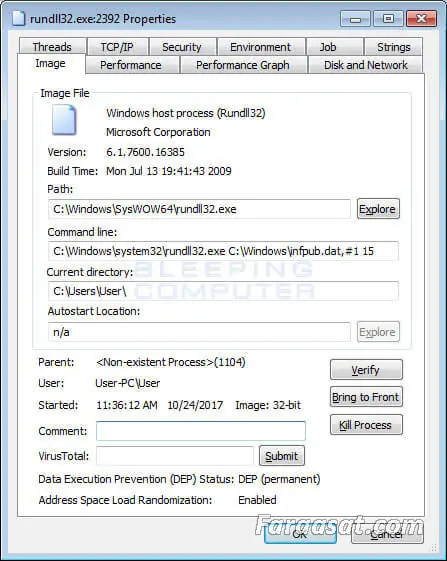Submit the file to VirusTotal

point(282,456)
